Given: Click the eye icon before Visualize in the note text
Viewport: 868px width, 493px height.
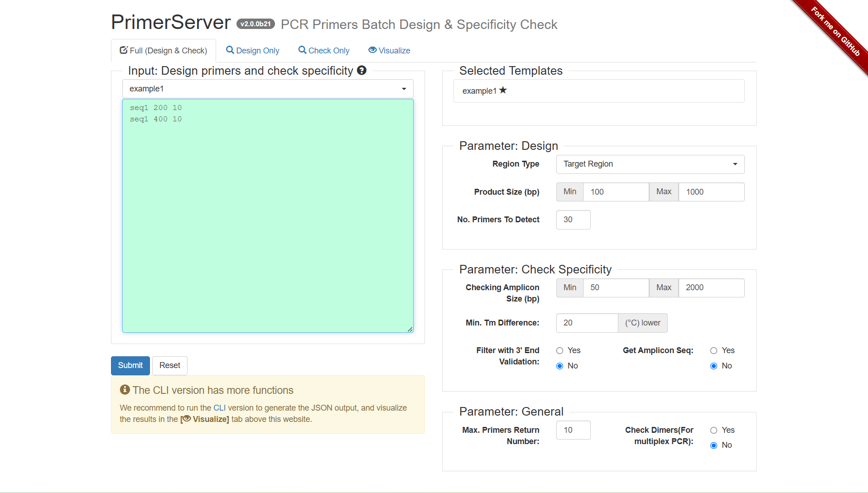Looking at the screenshot, I should (186, 419).
